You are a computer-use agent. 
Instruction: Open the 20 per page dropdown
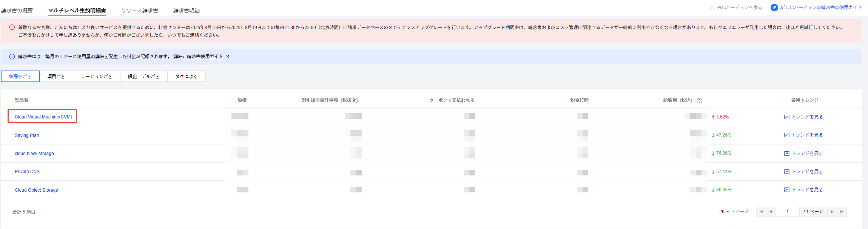[725, 212]
